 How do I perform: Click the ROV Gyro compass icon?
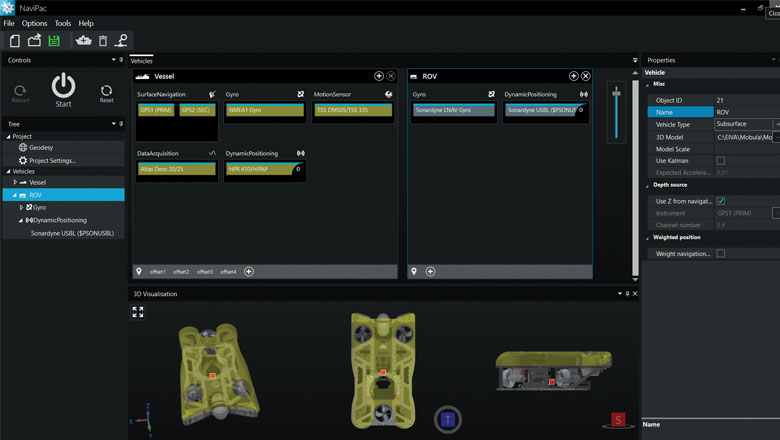(491, 94)
